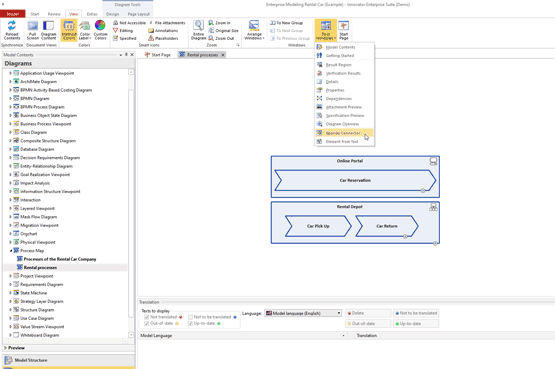Screen dimensions: 555x369
Task: Click Not to be translated button
Action: 416,313
